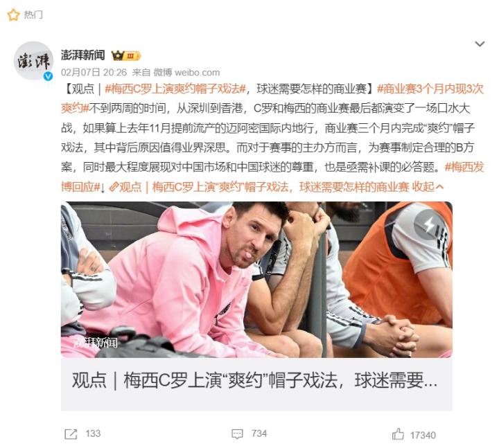499x448 pixels.
Task: Open the #梅西发博回应# hashtag
Action: coord(272,177)
